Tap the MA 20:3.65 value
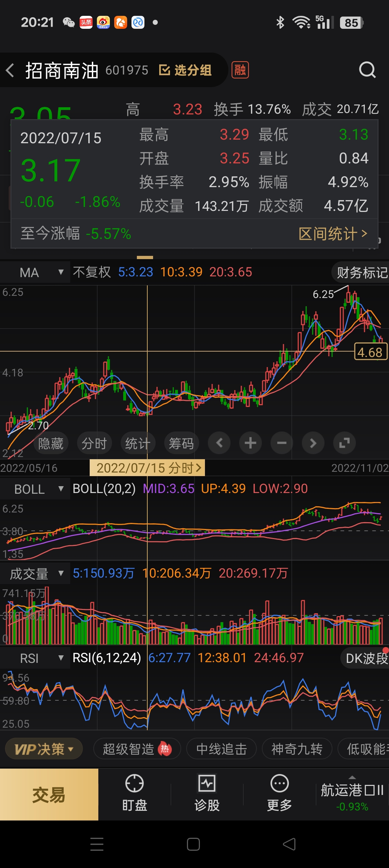This screenshot has width=389, height=868. pyautogui.click(x=231, y=272)
